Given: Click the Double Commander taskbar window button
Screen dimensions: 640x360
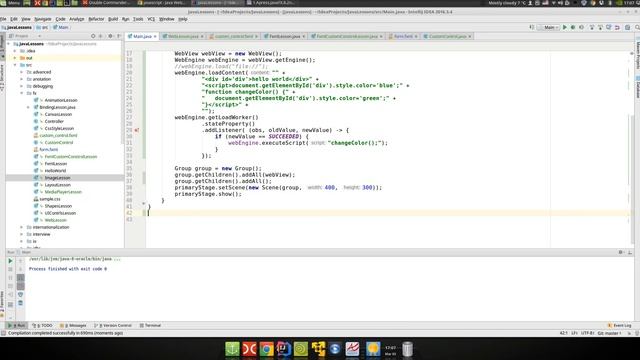Looking at the screenshot, I should pos(107,3).
